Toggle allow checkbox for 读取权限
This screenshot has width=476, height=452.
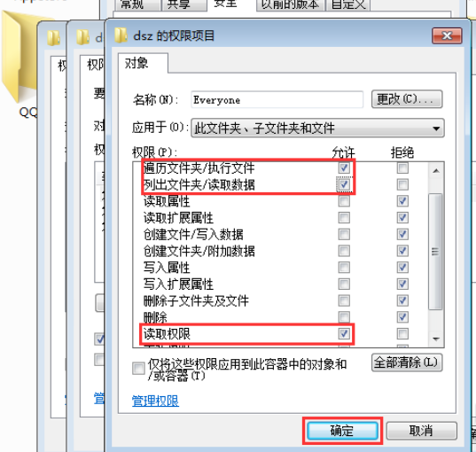pos(344,334)
